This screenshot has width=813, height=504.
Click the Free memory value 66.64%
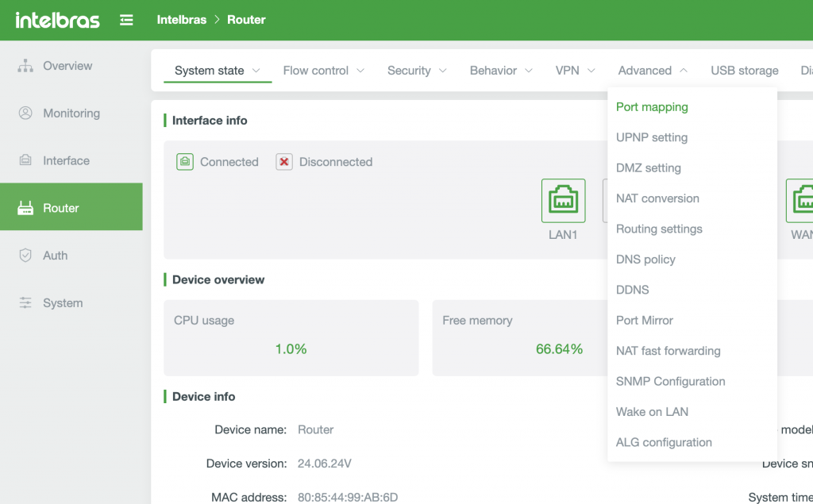click(559, 349)
